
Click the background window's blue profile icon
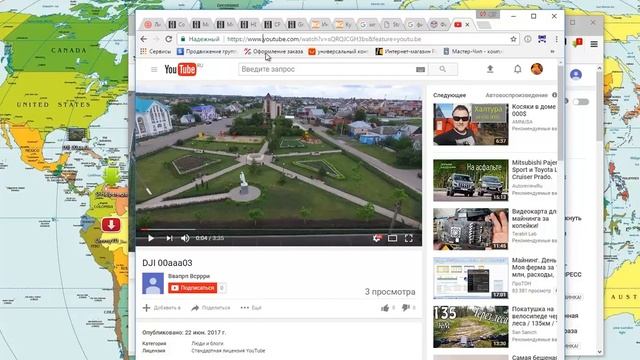576,75
